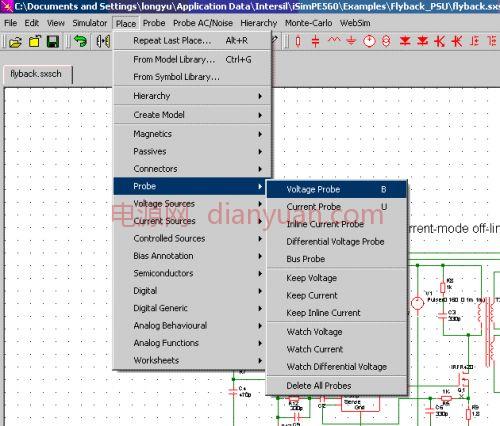
Task: Place a capacitor from the toolbar
Action: point(315,41)
